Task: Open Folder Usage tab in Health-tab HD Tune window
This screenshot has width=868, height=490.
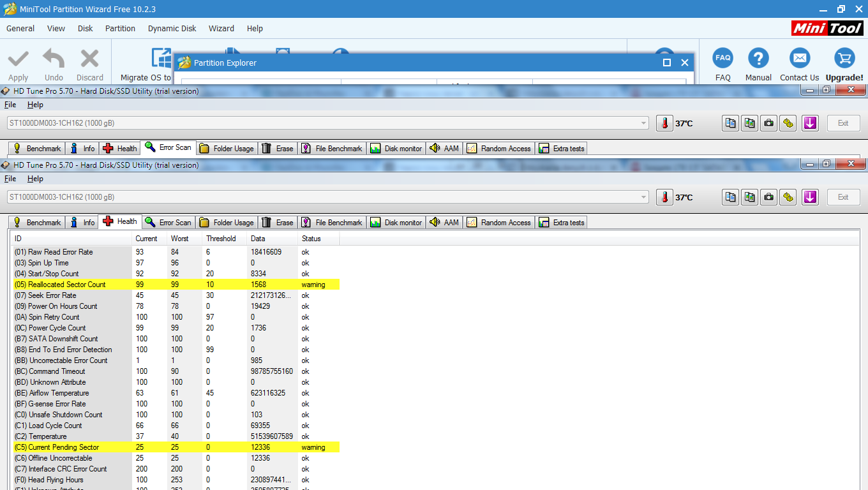Action: coord(227,223)
